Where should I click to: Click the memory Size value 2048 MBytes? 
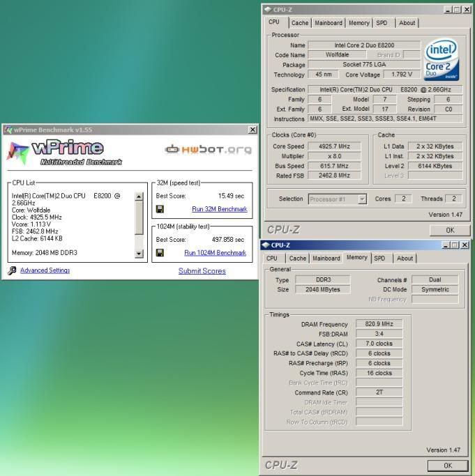323,289
